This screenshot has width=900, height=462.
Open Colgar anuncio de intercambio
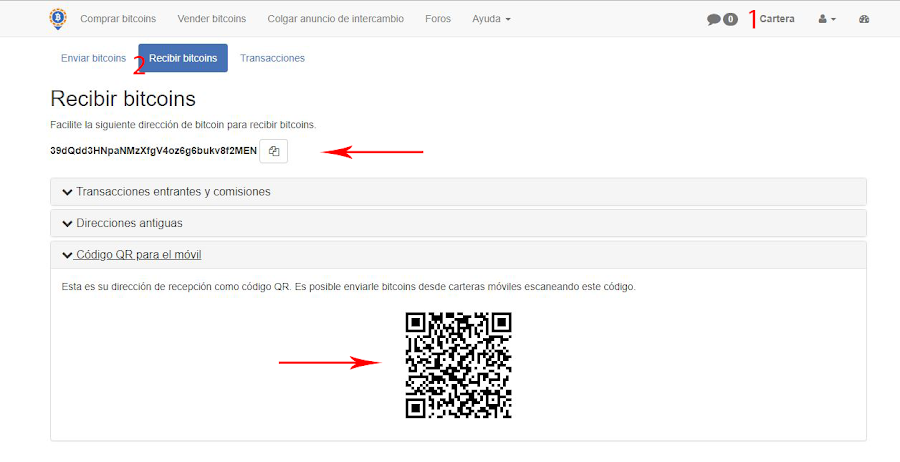336,19
